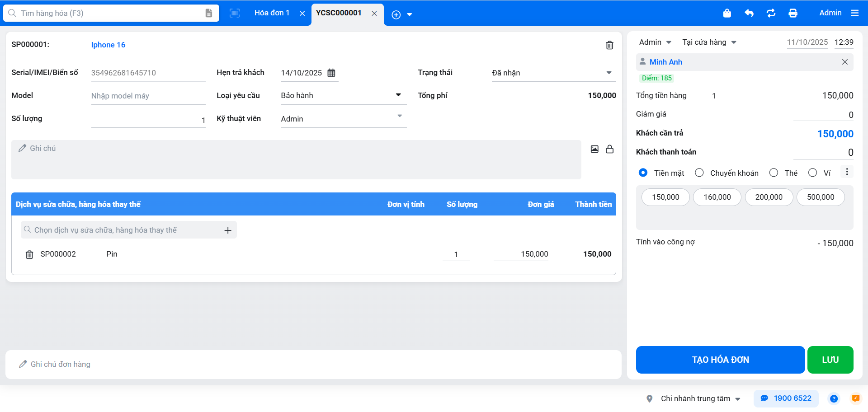Image resolution: width=868 pixels, height=412 pixels.
Task: Edit Đơn giá of Pin row
Action: (521, 254)
